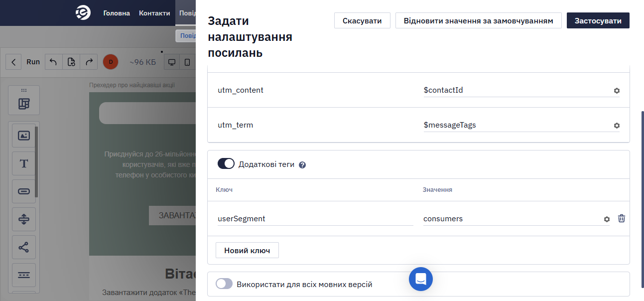
Task: Click the Застосувати button
Action: [x=598, y=20]
